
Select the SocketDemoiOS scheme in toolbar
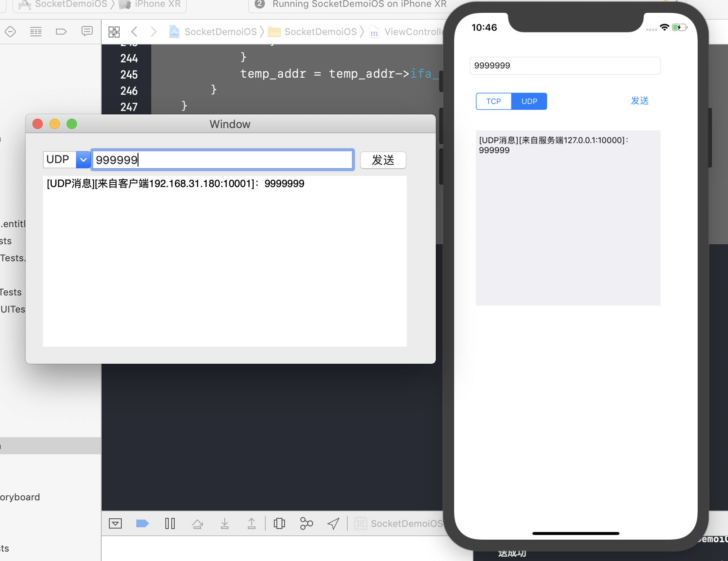point(63,4)
